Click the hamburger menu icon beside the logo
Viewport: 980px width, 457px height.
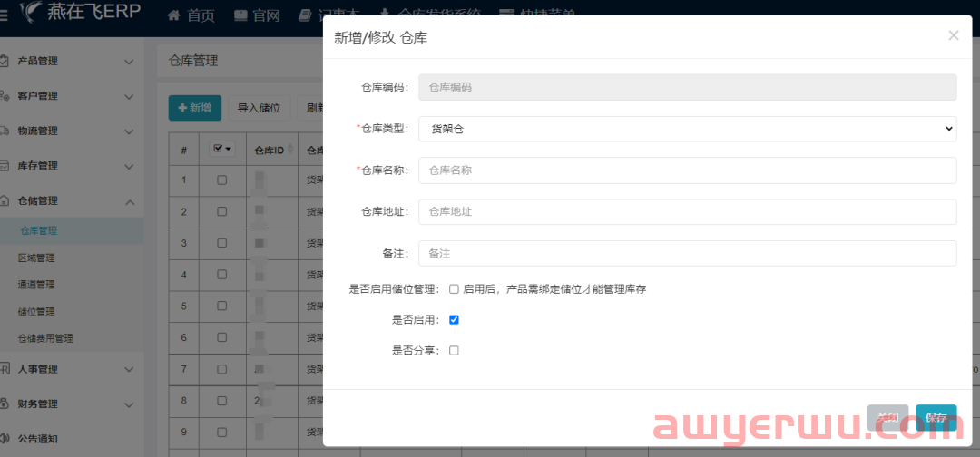coord(4,15)
